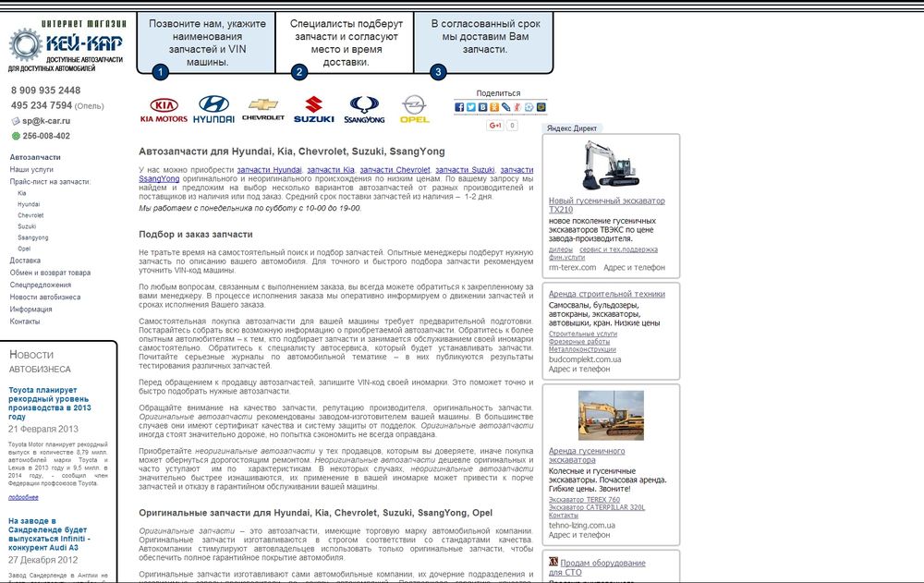Click the email envelope icon beside sp@k-car.ru
Screen dimensions: 924x583
click(16, 121)
